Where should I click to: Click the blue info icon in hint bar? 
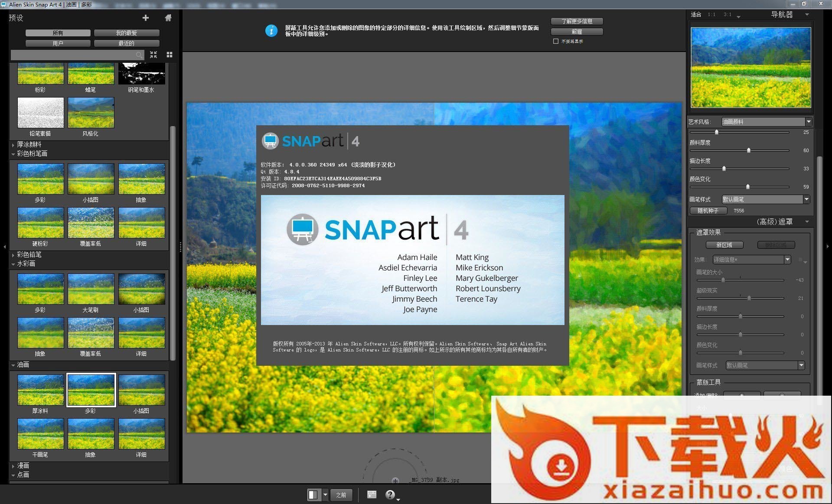(x=271, y=31)
